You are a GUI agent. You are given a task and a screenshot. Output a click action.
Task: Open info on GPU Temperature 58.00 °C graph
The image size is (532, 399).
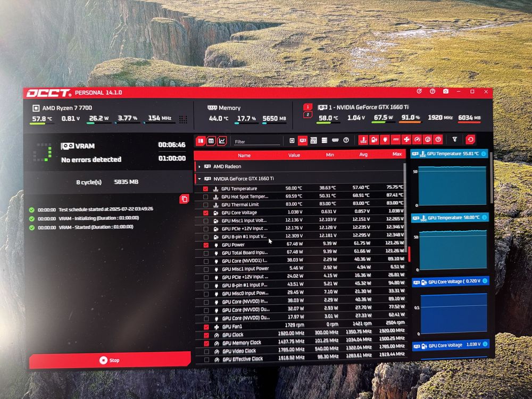tap(485, 217)
